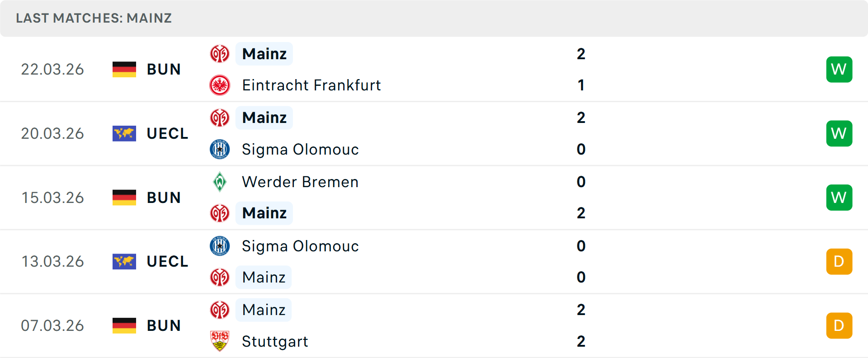Open Eintracht Frankfurt team link
The image size is (868, 358).
click(311, 85)
